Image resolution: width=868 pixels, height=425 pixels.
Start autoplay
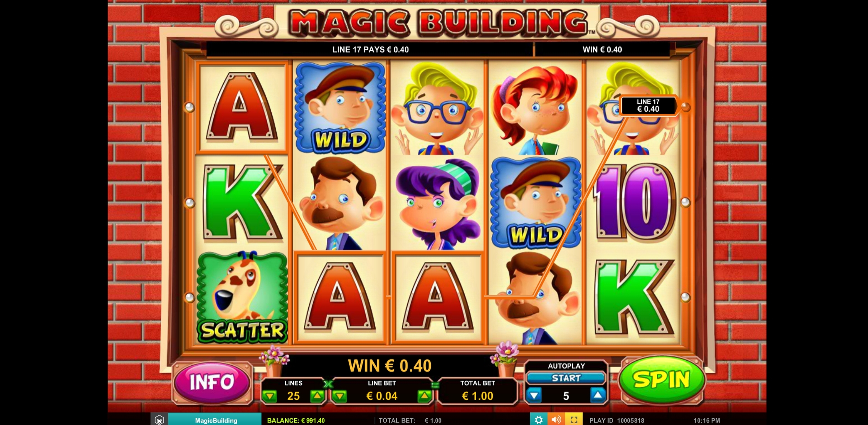566,378
